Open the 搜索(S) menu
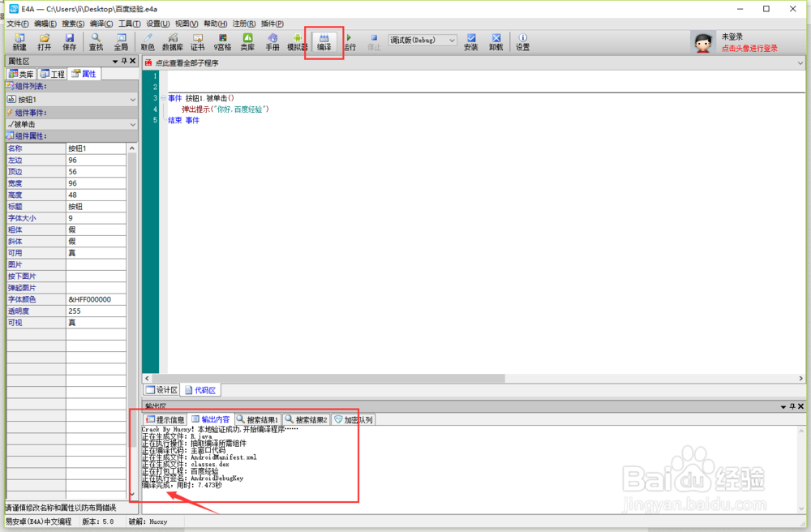 (73, 24)
